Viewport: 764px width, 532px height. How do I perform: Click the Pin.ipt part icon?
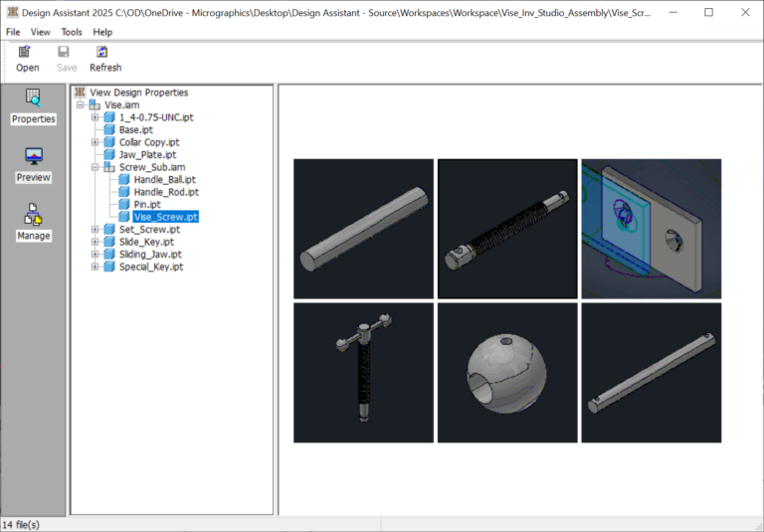point(123,204)
